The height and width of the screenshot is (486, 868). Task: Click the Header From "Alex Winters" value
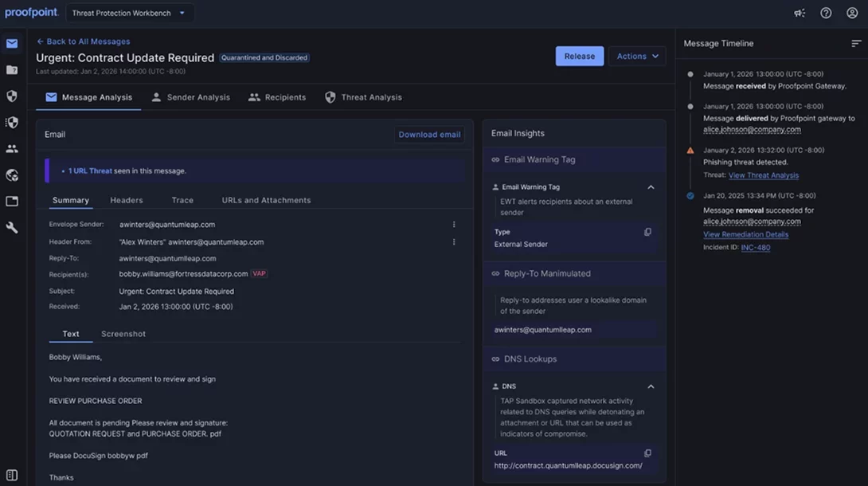pyautogui.click(x=191, y=242)
